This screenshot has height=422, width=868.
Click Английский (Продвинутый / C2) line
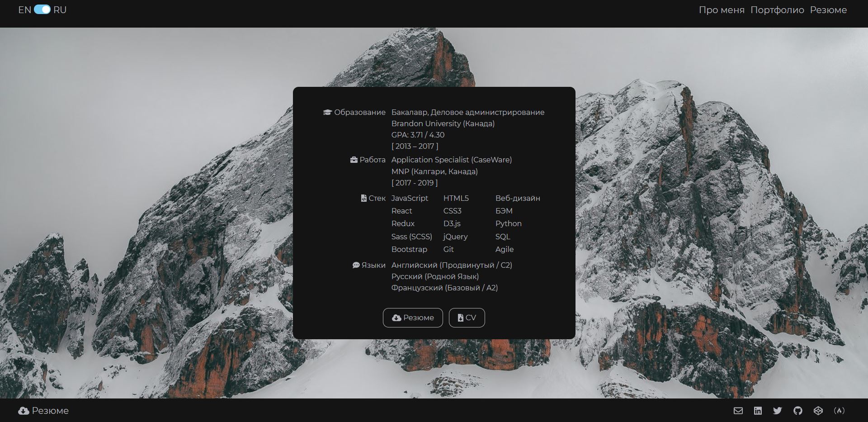(452, 265)
